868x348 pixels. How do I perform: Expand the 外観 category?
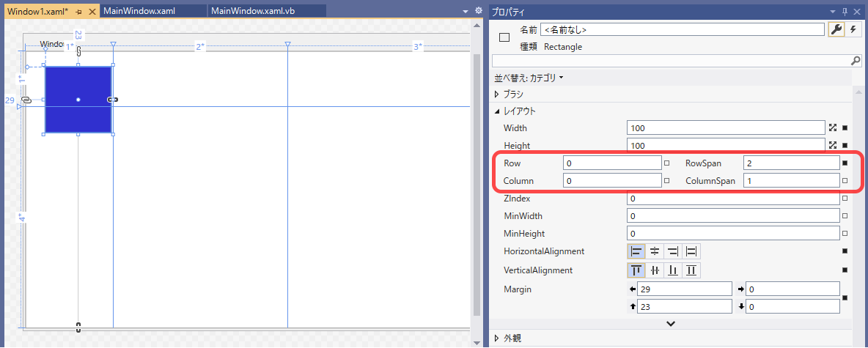pyautogui.click(x=497, y=338)
